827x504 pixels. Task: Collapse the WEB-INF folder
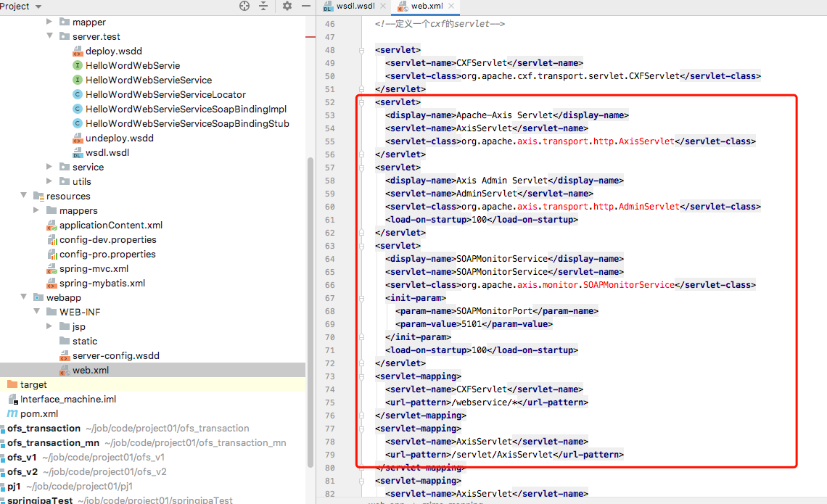pyautogui.click(x=36, y=311)
